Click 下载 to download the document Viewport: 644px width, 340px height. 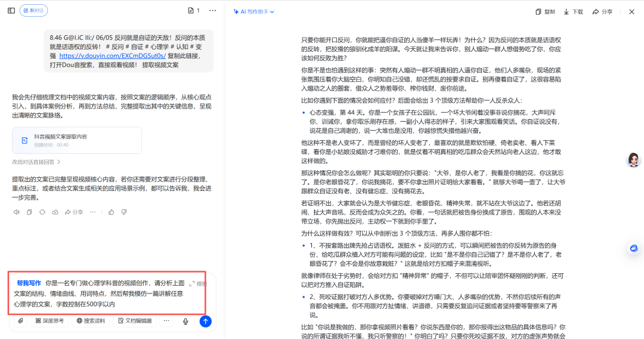(573, 11)
